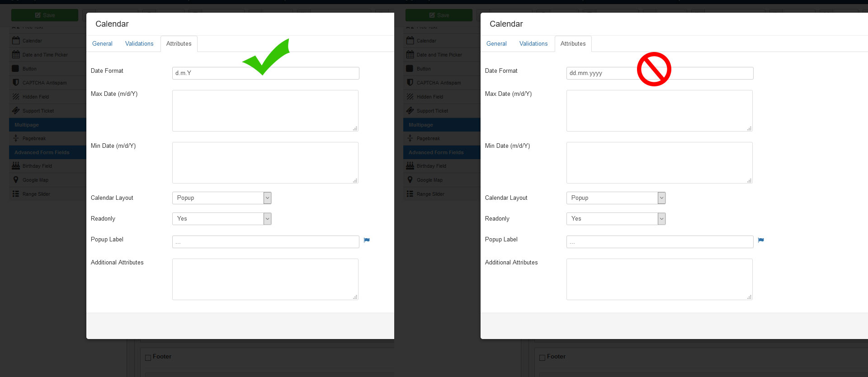Pick Support Ticket icon in left sidebar
Screen dimensions: 868x377
tap(16, 110)
